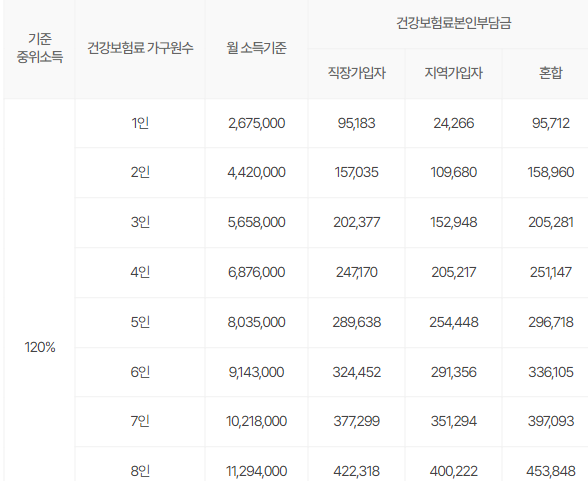Click the 202,377 workplace premium cell

coord(357,222)
